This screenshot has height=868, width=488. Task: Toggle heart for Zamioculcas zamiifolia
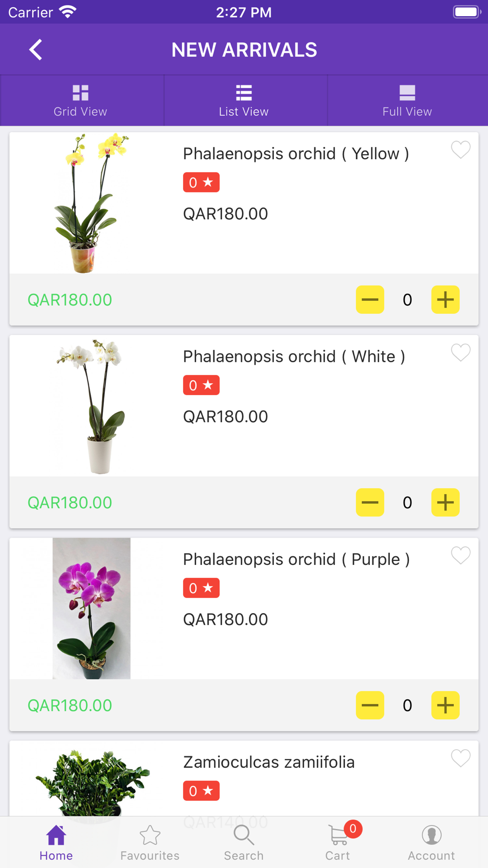coord(460,758)
